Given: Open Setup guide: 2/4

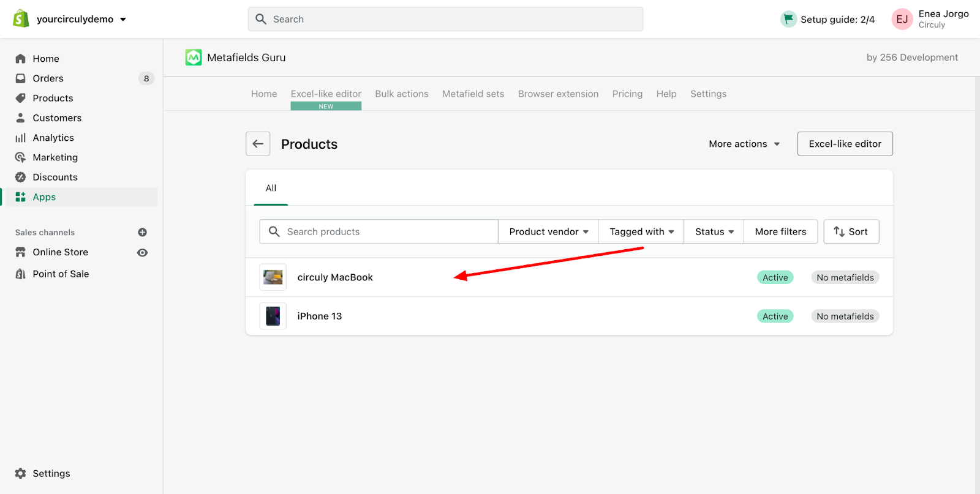Looking at the screenshot, I should click(828, 19).
